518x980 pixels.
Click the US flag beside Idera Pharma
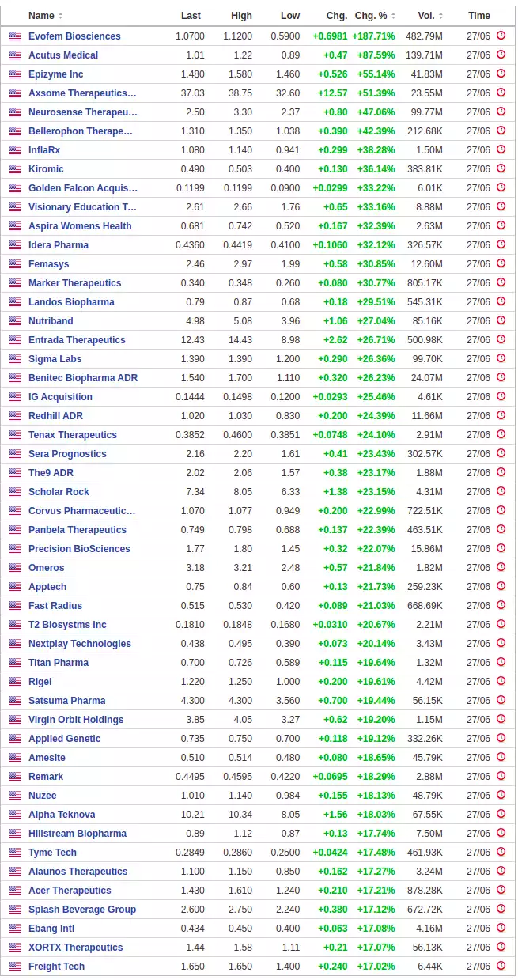pos(15,245)
